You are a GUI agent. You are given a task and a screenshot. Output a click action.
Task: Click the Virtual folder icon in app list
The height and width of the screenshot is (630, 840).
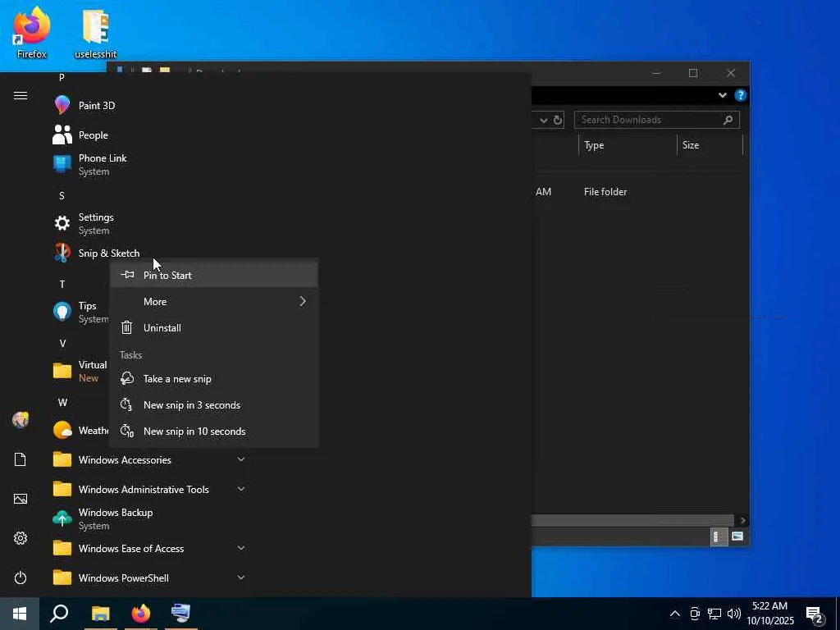tap(62, 371)
